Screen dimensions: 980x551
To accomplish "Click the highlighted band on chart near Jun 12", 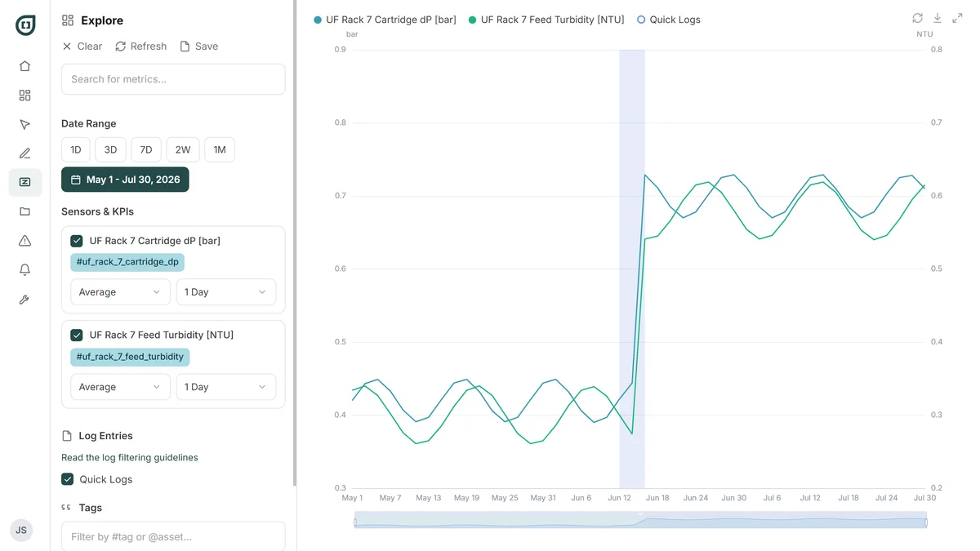I will 632,269.
